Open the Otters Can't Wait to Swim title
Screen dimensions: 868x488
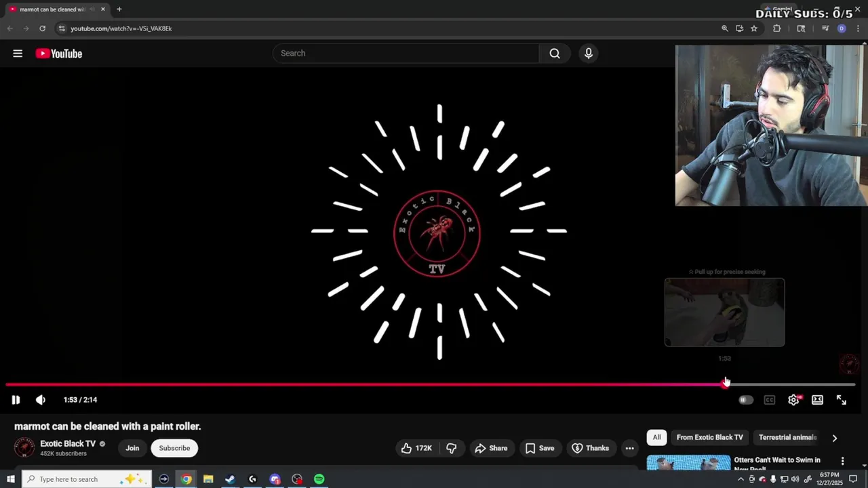777,464
